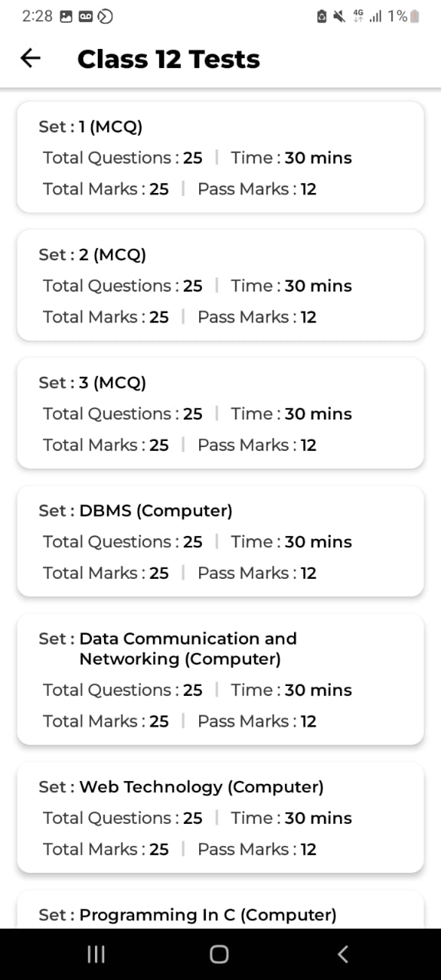Expand the Set 3 (MCQ) test card

220,413
